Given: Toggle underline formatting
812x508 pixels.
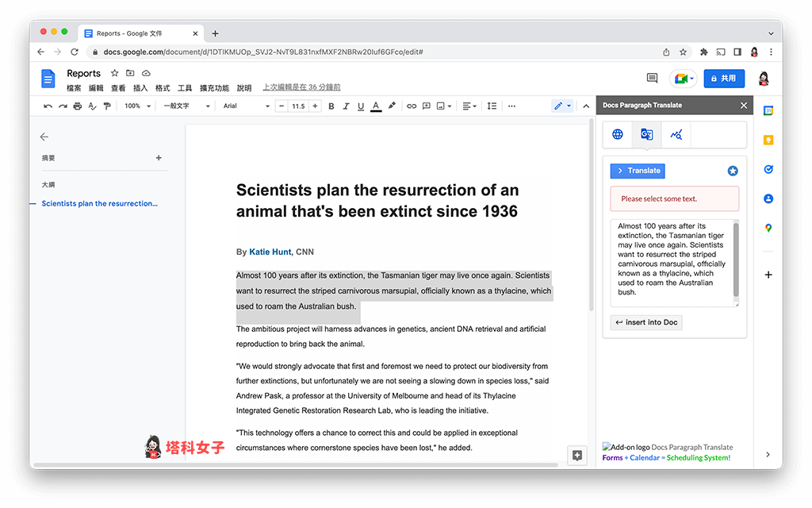Looking at the screenshot, I should coord(361,106).
